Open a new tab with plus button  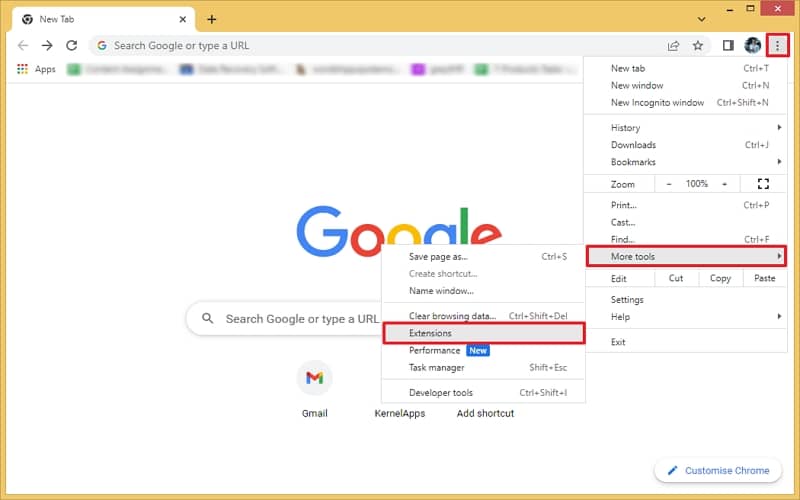point(212,19)
